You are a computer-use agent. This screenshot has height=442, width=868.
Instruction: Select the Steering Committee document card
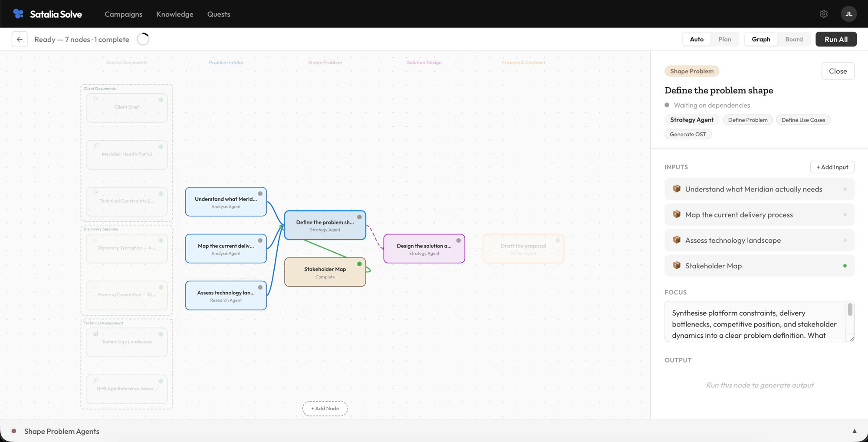[127, 295]
